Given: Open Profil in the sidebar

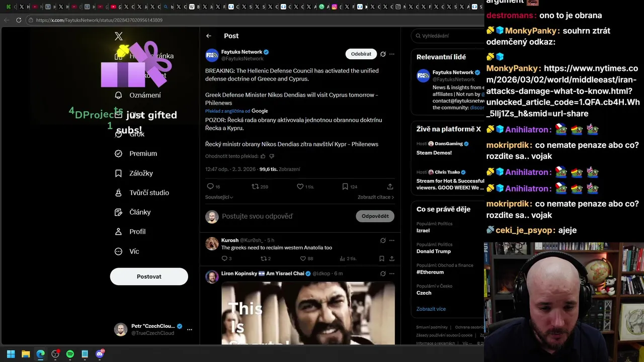Looking at the screenshot, I should point(130,231).
